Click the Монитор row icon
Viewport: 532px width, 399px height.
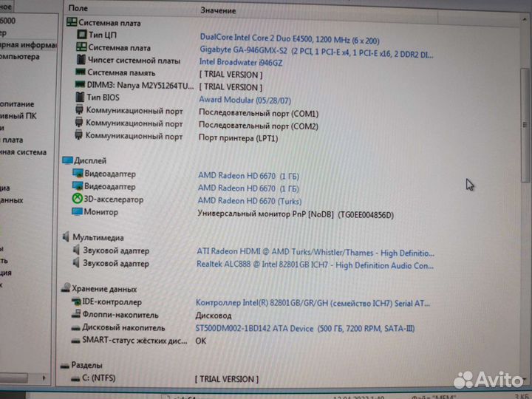(x=77, y=212)
